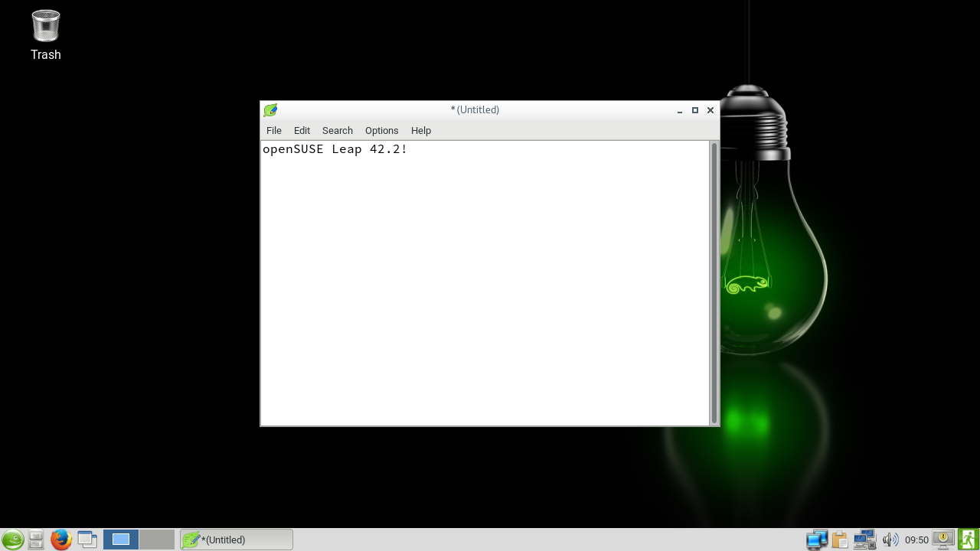Click the show desktop windows icon

pyautogui.click(x=87, y=540)
